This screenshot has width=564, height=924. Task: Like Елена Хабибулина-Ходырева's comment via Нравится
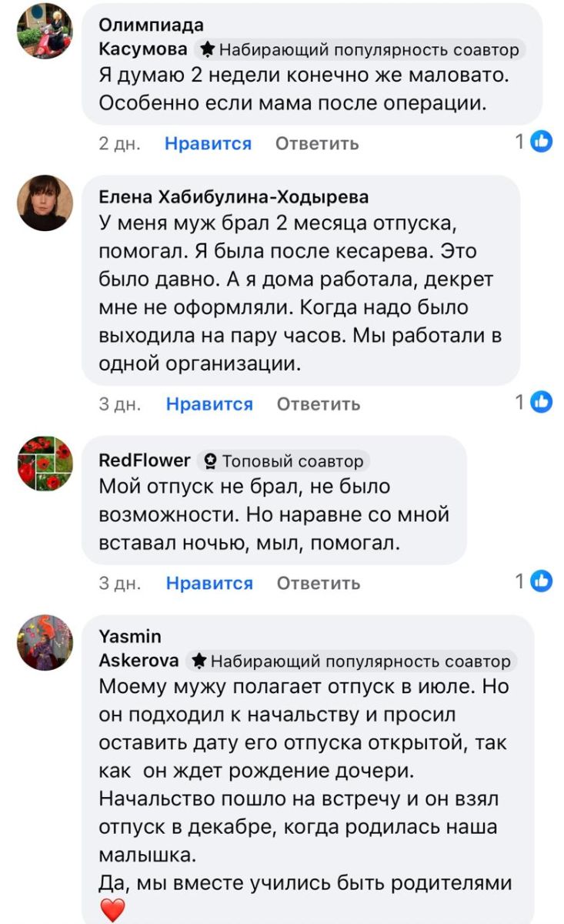point(209,403)
